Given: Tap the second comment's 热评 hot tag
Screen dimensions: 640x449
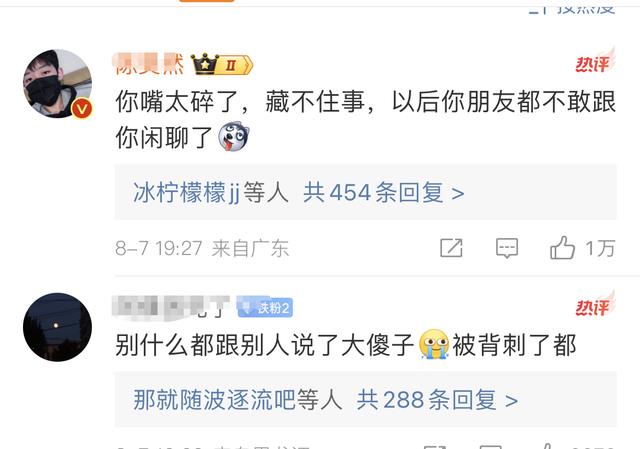Looking at the screenshot, I should pos(595,305).
